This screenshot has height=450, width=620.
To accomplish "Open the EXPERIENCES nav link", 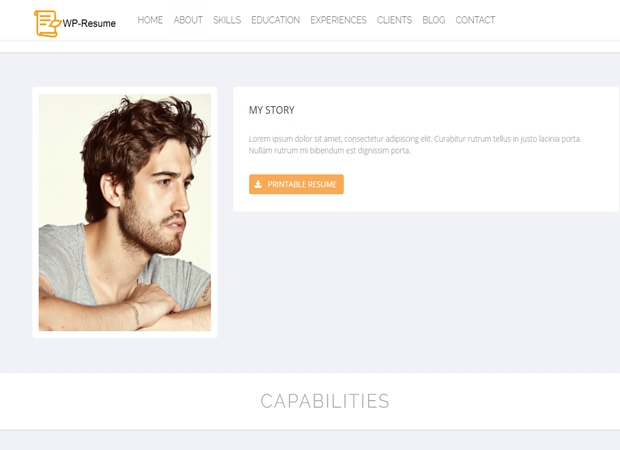I will [x=338, y=20].
